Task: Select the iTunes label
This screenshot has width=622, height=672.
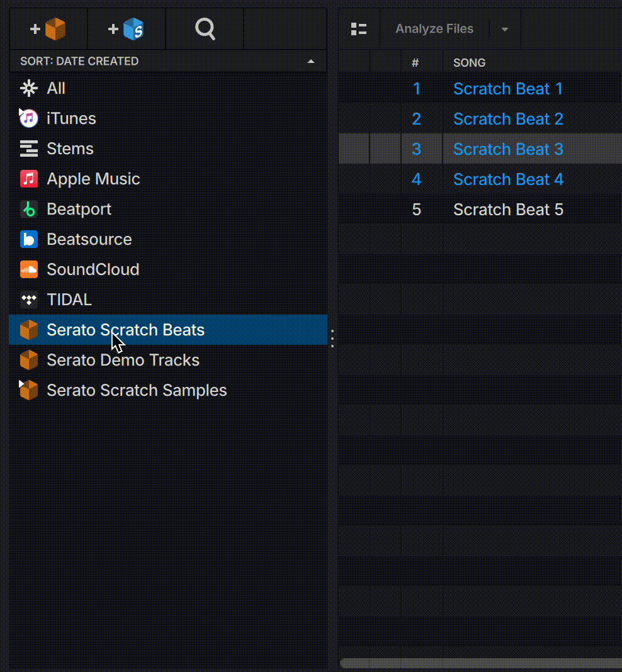Action: pyautogui.click(x=71, y=119)
